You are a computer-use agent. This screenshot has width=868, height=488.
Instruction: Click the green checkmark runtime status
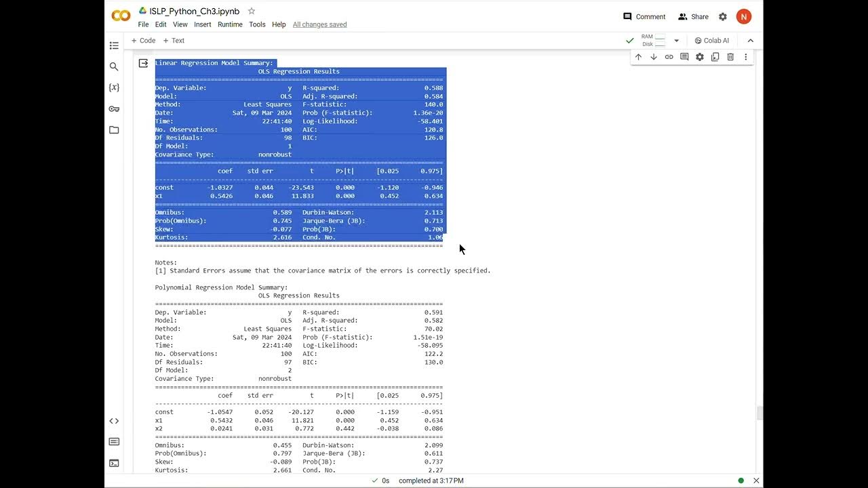(630, 41)
